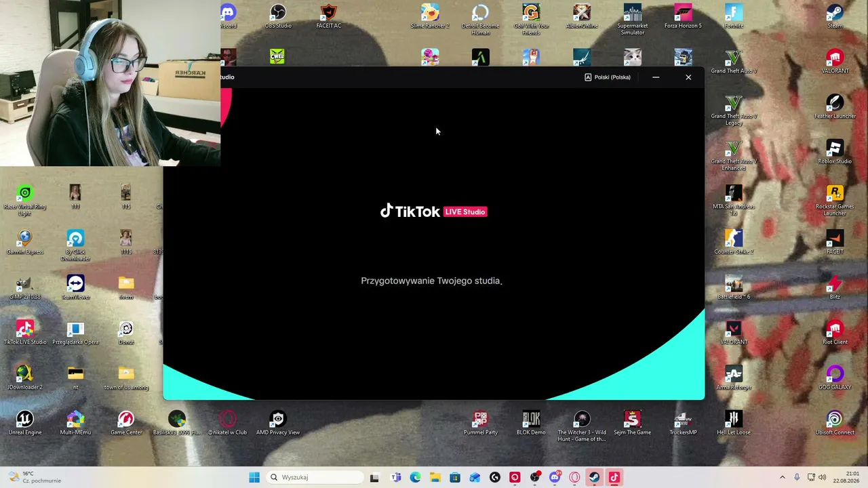Screen dimensions: 868x488
Task: Click the Golf With Your Friends icon
Action: (531, 20)
